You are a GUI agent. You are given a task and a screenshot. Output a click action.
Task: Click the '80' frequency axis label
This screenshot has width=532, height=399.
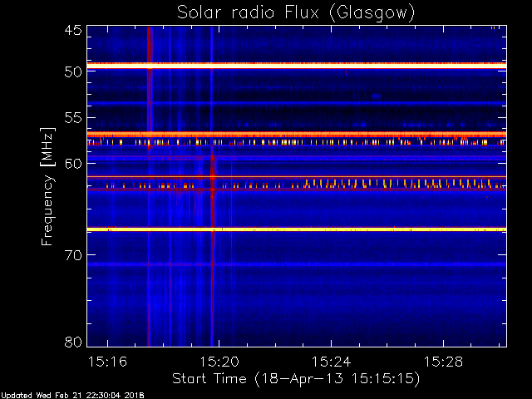(73, 342)
